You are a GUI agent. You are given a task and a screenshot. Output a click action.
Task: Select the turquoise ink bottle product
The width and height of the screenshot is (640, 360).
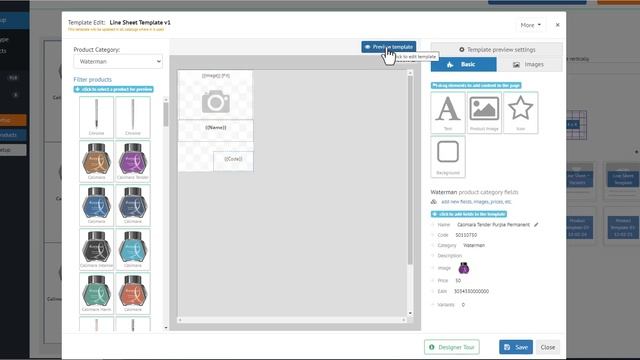pyautogui.click(x=133, y=249)
